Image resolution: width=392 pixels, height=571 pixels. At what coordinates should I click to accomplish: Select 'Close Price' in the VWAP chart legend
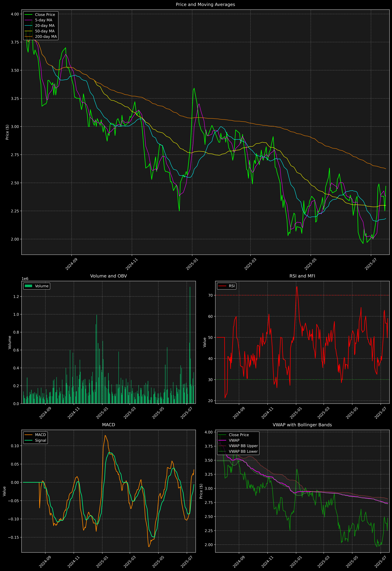239,435
